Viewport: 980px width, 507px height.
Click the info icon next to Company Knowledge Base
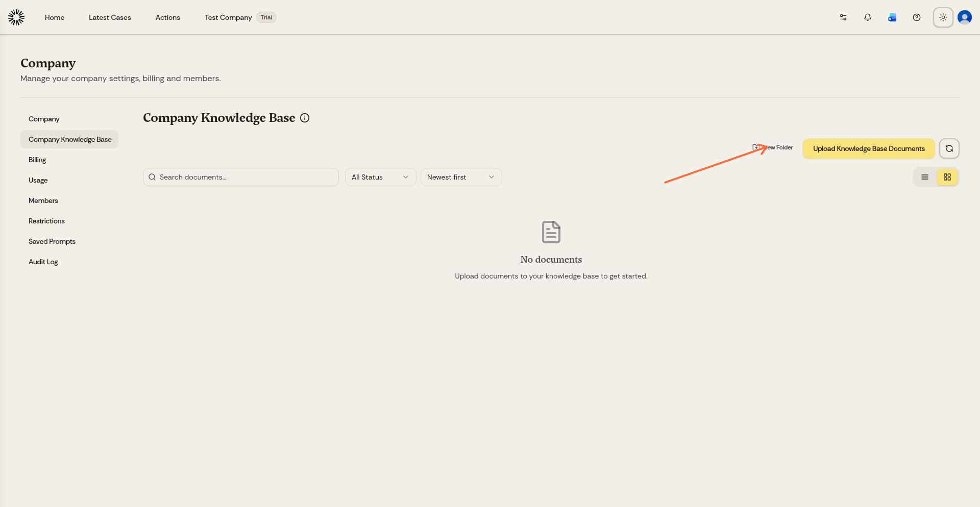pos(305,118)
